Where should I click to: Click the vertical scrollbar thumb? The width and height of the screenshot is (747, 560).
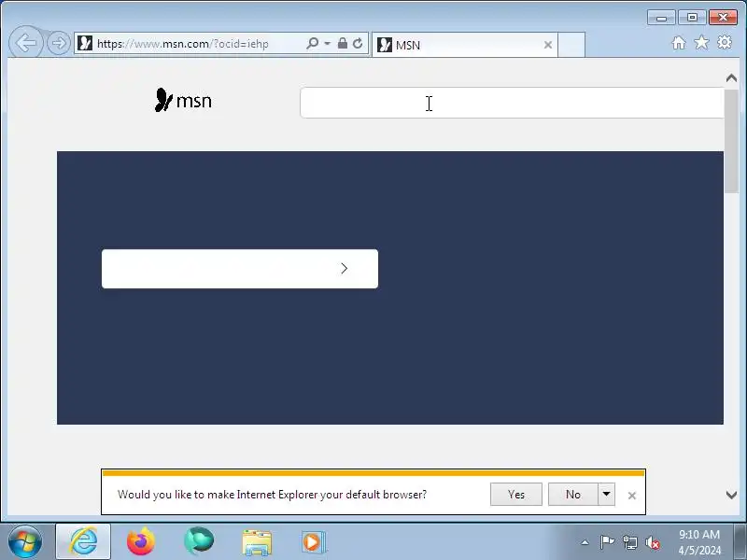tap(731, 142)
